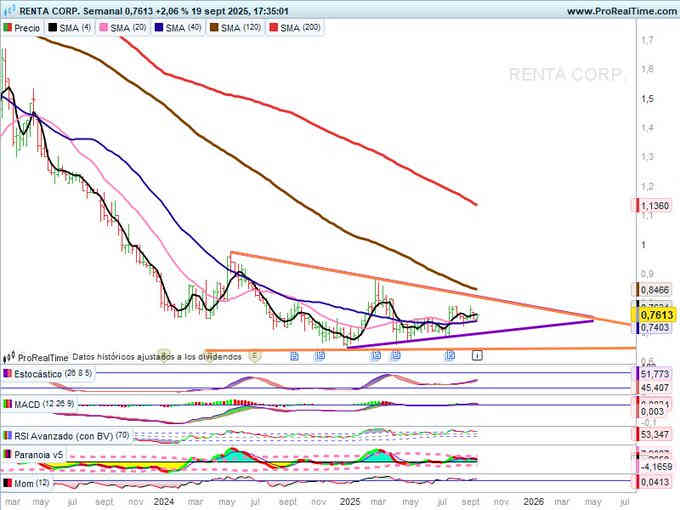Click the Estocástico indicator icon
The width and height of the screenshot is (680, 510).
(8, 373)
